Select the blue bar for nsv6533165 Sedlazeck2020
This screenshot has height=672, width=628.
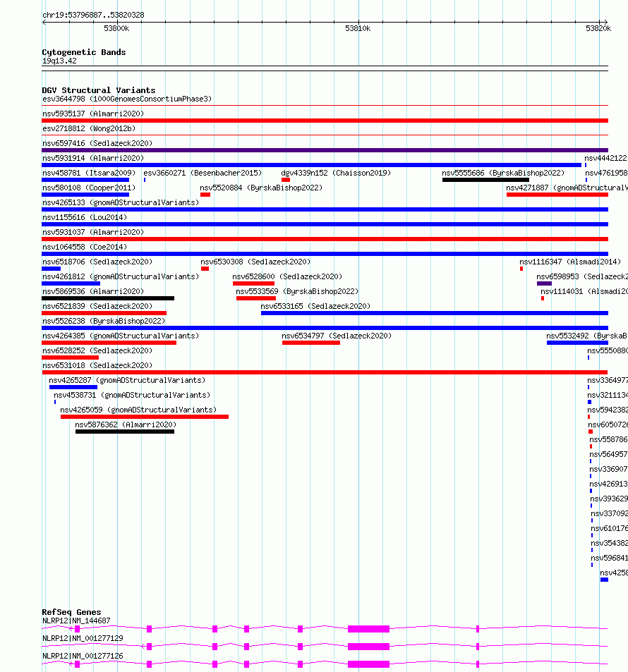[435, 313]
